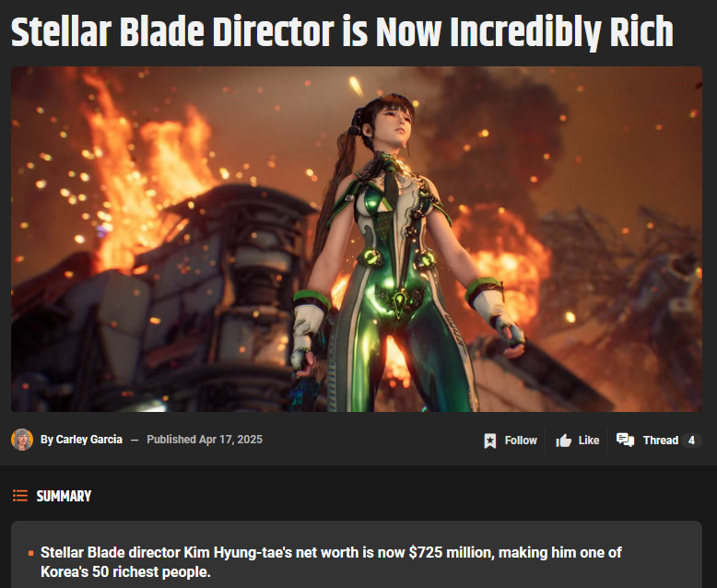Click the character Eve in the image
This screenshot has width=717, height=588.
click(x=403, y=253)
